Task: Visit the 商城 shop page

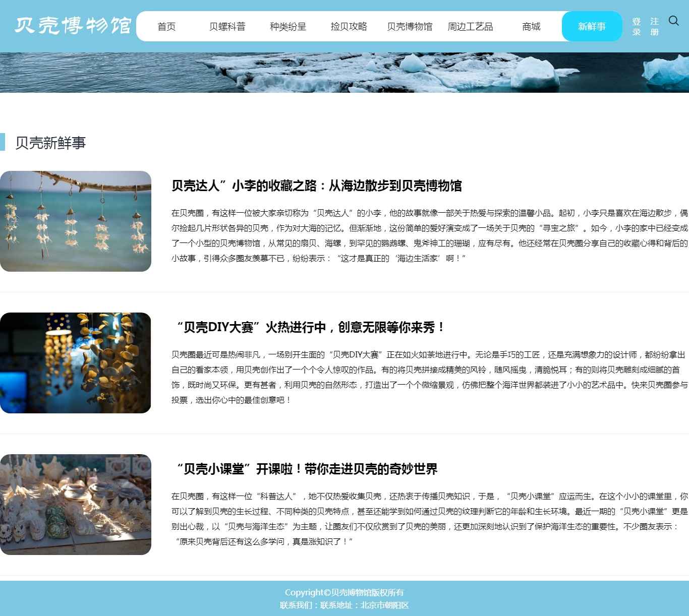Action: click(x=531, y=27)
